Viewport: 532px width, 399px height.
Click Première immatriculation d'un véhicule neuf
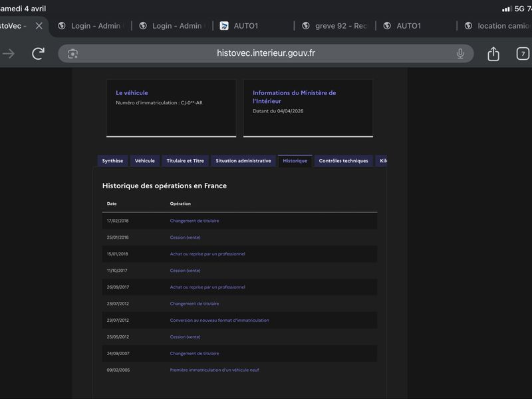click(x=214, y=370)
